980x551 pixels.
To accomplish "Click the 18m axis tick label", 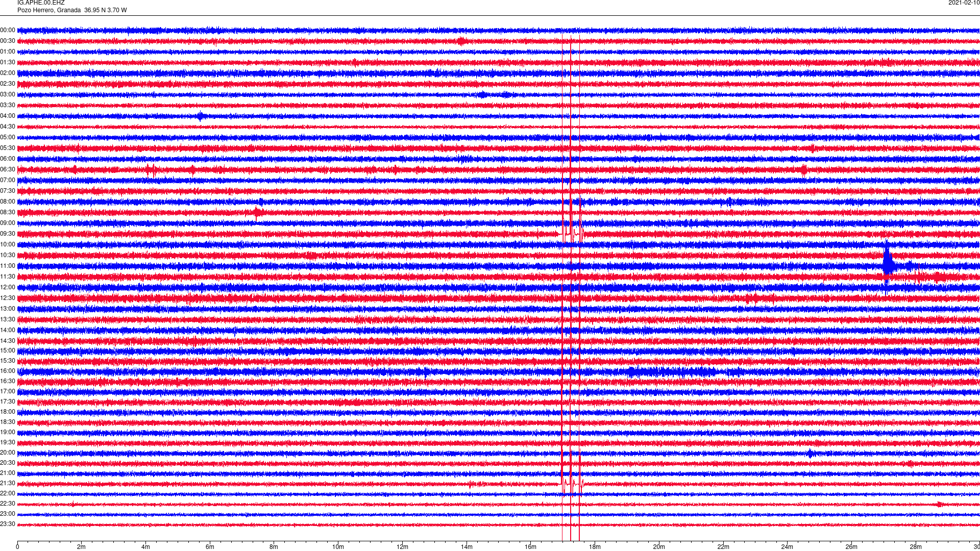I will click(595, 547).
